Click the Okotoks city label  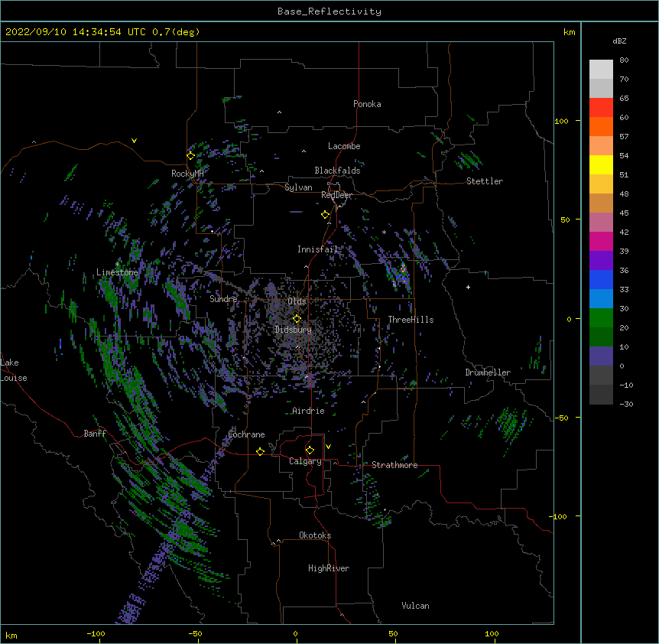pos(315,535)
